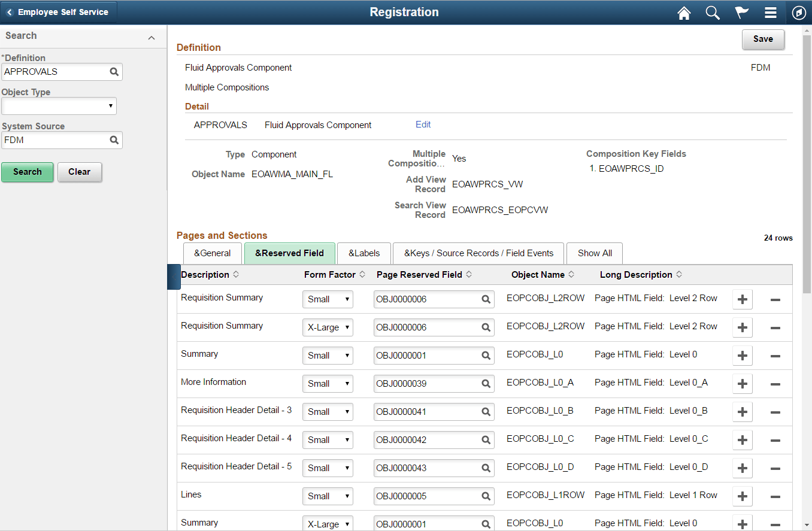Viewport: 812px width, 531px height.
Task: Click the Edit link next to APPROVALS
Action: tap(423, 125)
